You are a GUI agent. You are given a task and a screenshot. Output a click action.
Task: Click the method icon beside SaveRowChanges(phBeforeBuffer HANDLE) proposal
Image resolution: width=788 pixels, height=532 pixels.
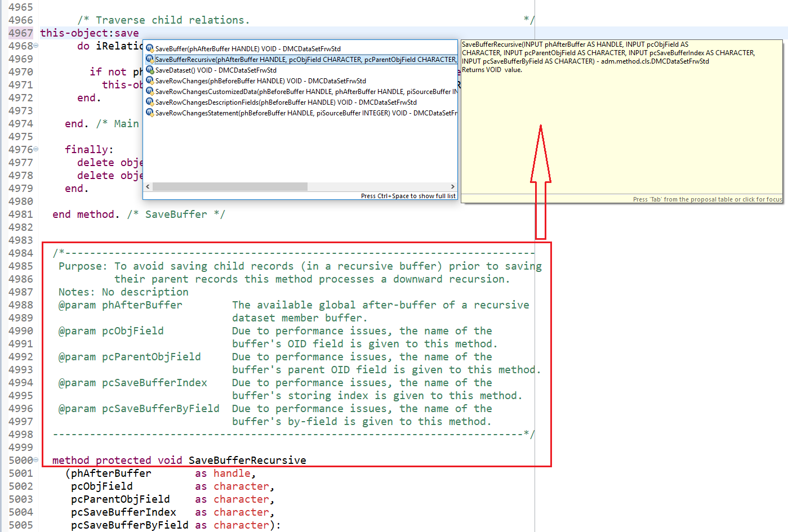(150, 81)
